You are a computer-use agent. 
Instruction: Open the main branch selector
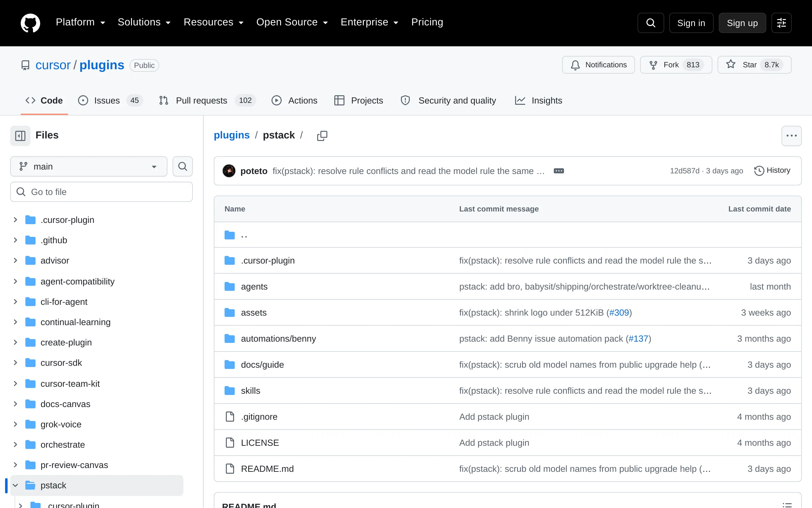pyautogui.click(x=88, y=166)
